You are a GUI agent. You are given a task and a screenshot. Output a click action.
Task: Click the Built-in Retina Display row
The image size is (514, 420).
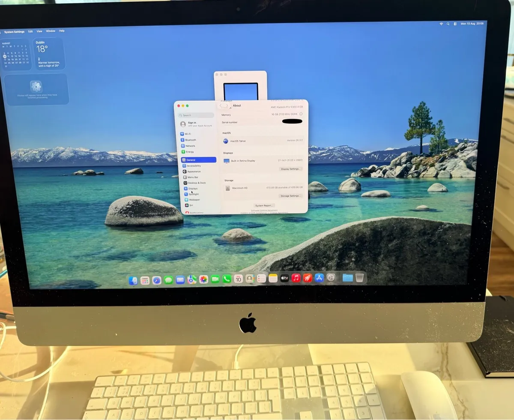tap(263, 161)
